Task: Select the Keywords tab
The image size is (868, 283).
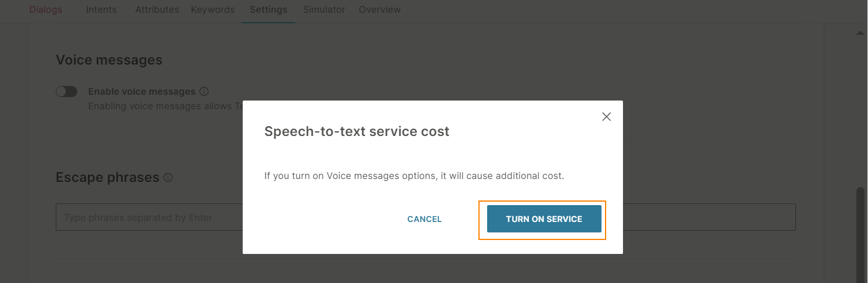Action: point(213,10)
